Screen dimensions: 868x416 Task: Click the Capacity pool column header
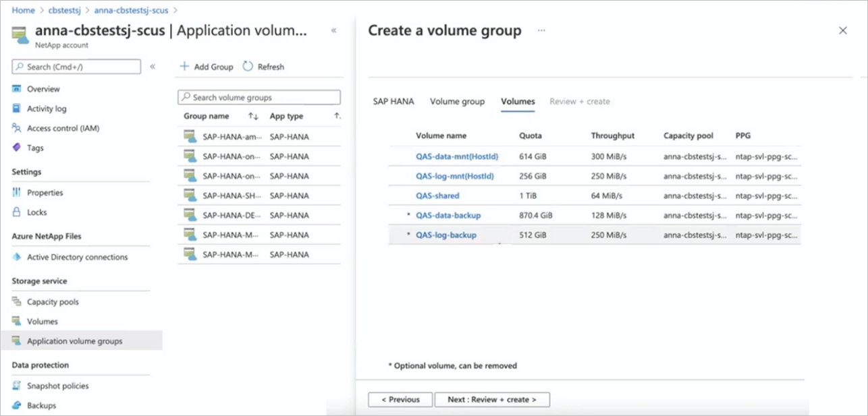pos(688,136)
